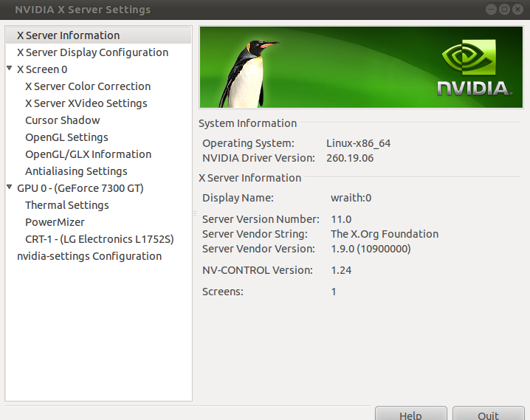Screen dimensions: 530x420
Task: Click the NV-CONTROL Version label
Action: coord(257,270)
